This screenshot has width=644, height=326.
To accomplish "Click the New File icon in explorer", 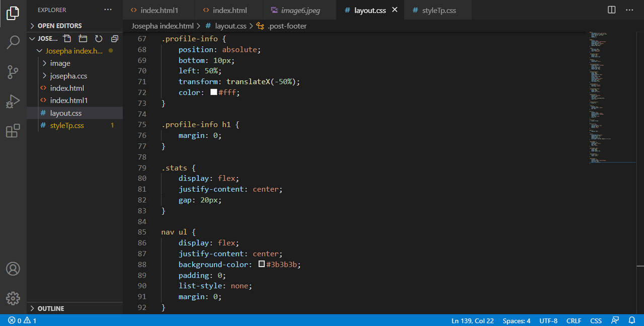I will tap(67, 39).
